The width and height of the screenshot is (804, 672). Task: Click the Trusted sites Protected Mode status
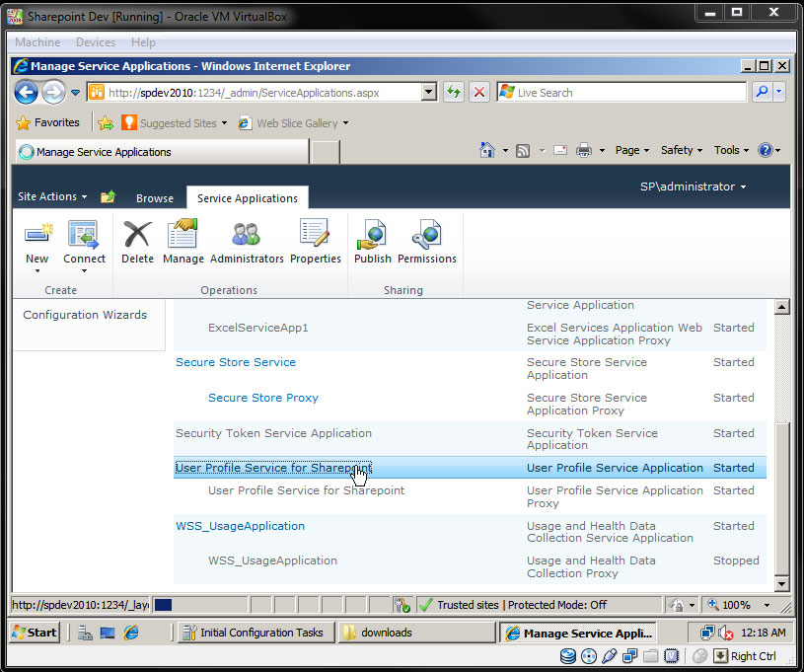point(522,605)
